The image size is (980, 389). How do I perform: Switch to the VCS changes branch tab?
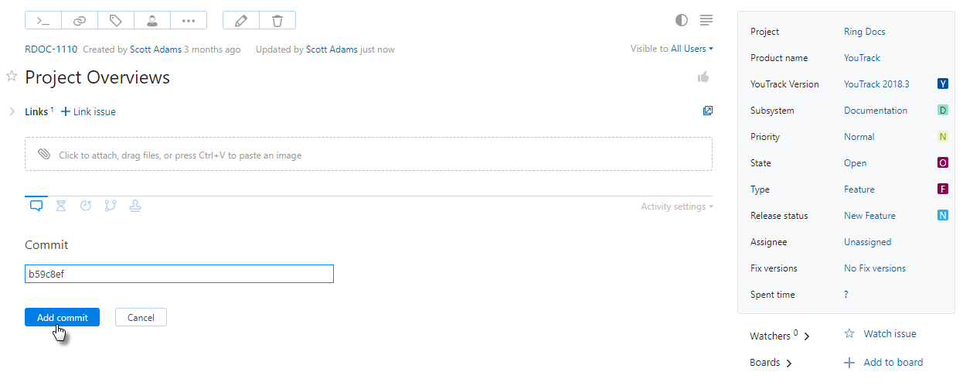110,206
